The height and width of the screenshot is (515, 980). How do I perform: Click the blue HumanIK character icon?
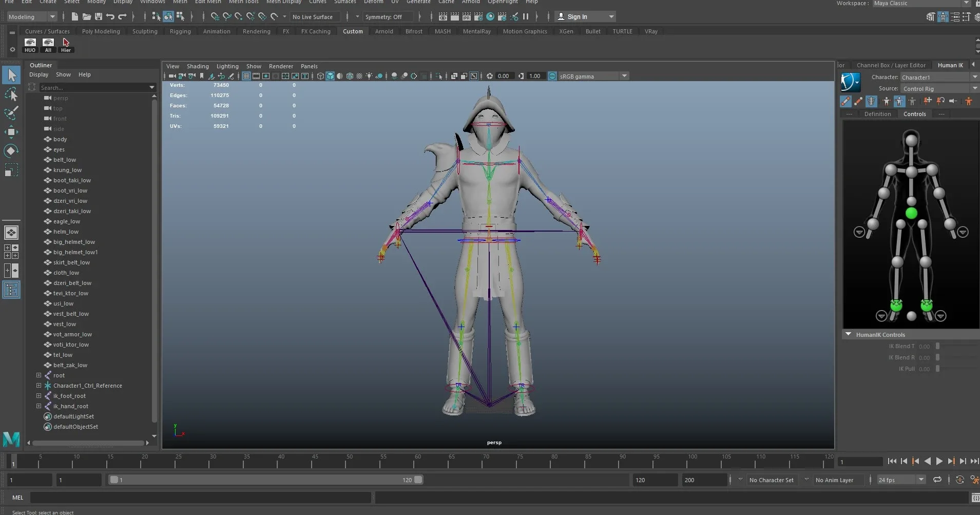850,82
